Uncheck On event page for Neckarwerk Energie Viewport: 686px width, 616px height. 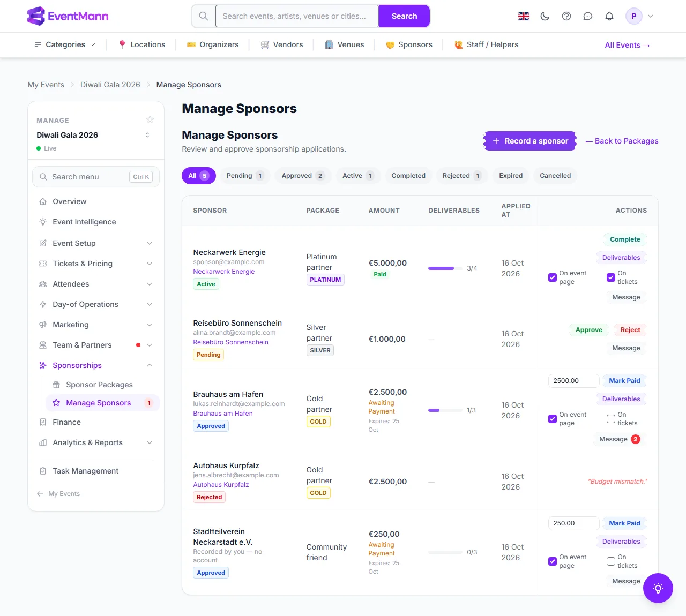(x=553, y=277)
